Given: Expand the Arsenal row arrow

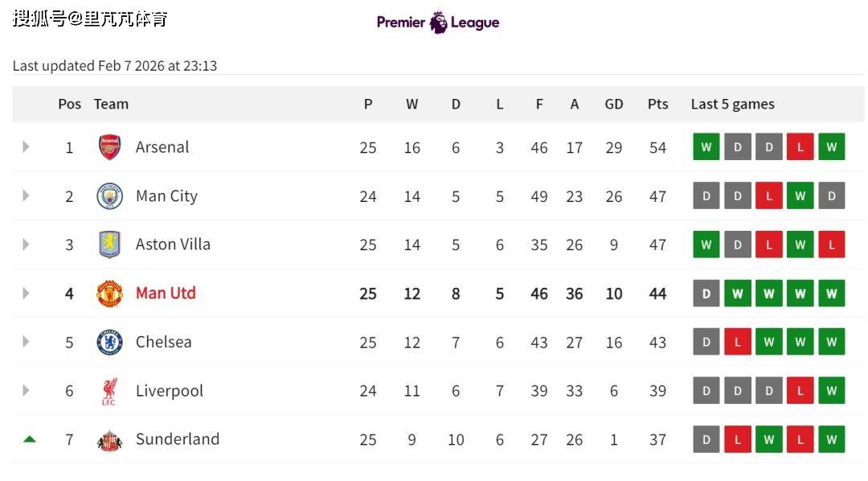Looking at the screenshot, I should [x=26, y=147].
